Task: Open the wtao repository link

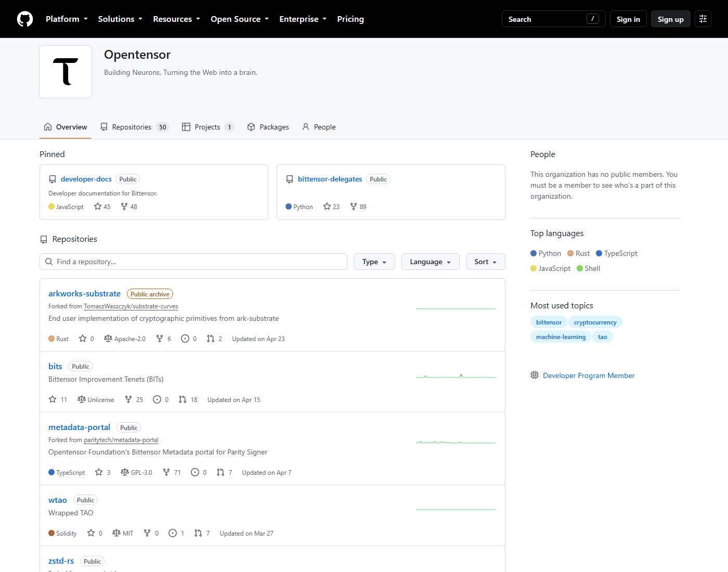Action: click(58, 500)
